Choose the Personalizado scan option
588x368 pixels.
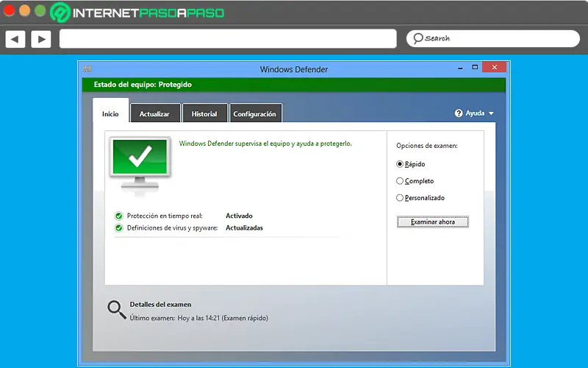pos(400,198)
